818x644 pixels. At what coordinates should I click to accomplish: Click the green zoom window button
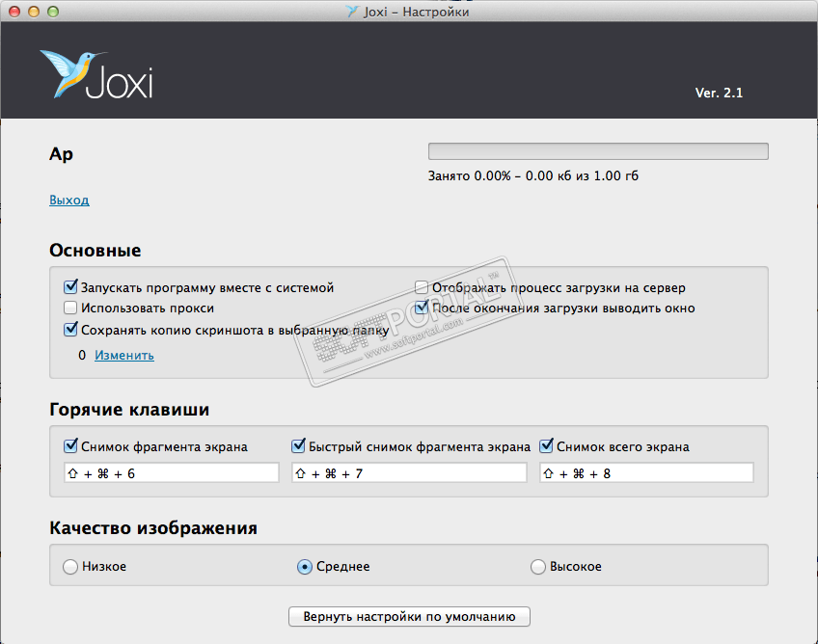pyautogui.click(x=53, y=12)
